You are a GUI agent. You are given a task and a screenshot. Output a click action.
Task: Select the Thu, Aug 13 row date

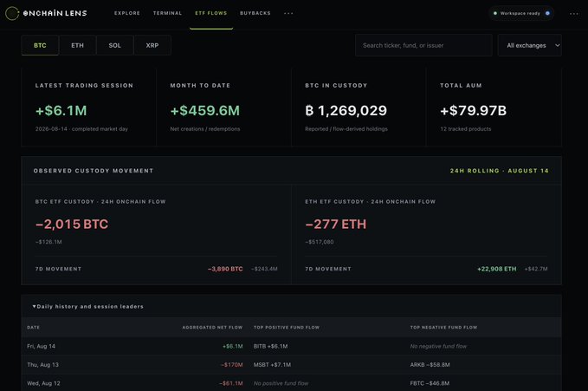tap(42, 365)
